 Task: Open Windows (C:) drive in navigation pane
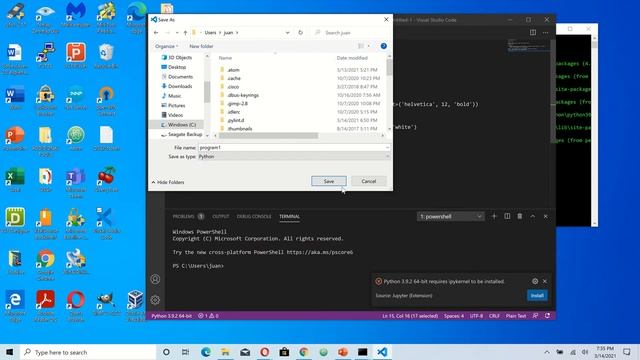click(x=181, y=124)
